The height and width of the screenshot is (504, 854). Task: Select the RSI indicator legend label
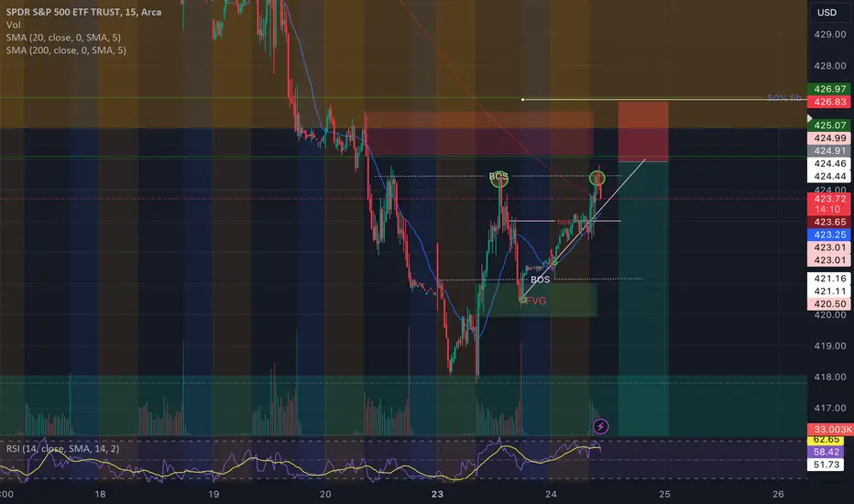click(x=62, y=448)
